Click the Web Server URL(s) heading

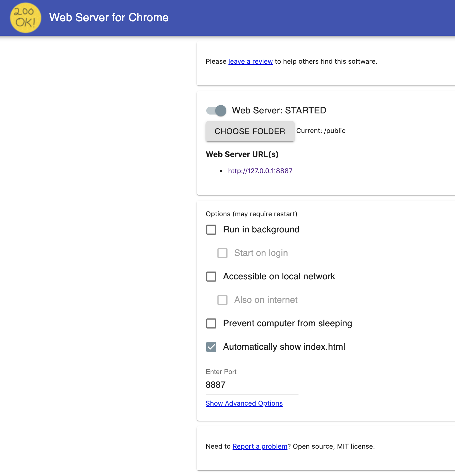coord(242,154)
